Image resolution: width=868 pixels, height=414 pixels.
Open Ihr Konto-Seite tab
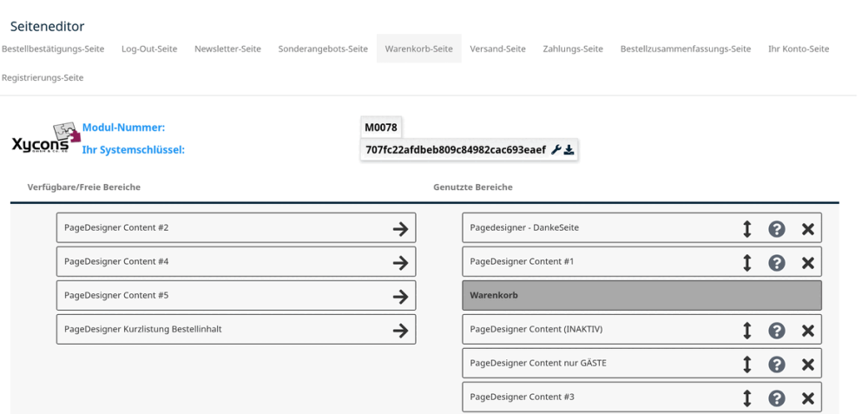pos(799,49)
